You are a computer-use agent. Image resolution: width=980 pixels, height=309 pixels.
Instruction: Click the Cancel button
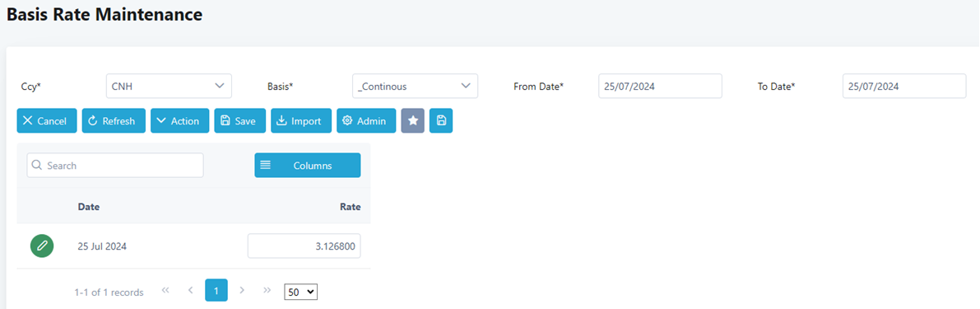point(47,121)
